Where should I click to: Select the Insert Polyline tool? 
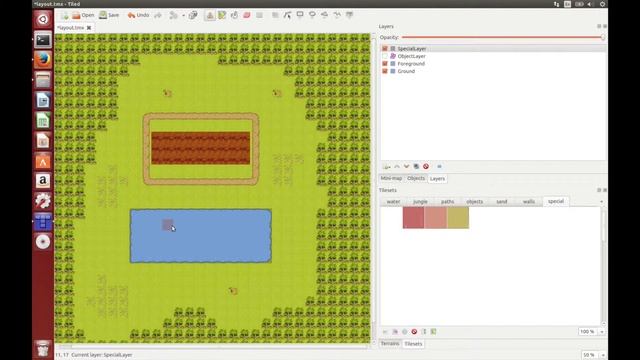[x=337, y=15]
